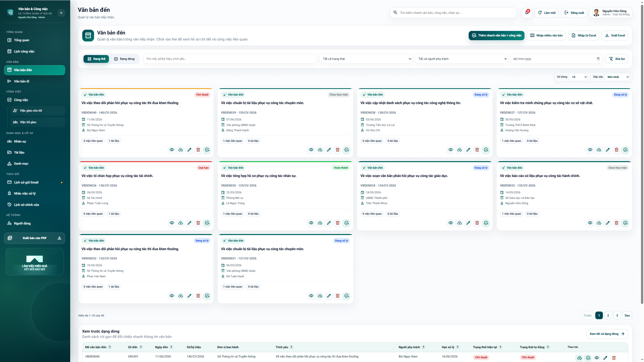Open the Tất cả trạng thái status filter
Image resolution: width=644 pixels, height=362 pixels.
[x=366, y=59]
